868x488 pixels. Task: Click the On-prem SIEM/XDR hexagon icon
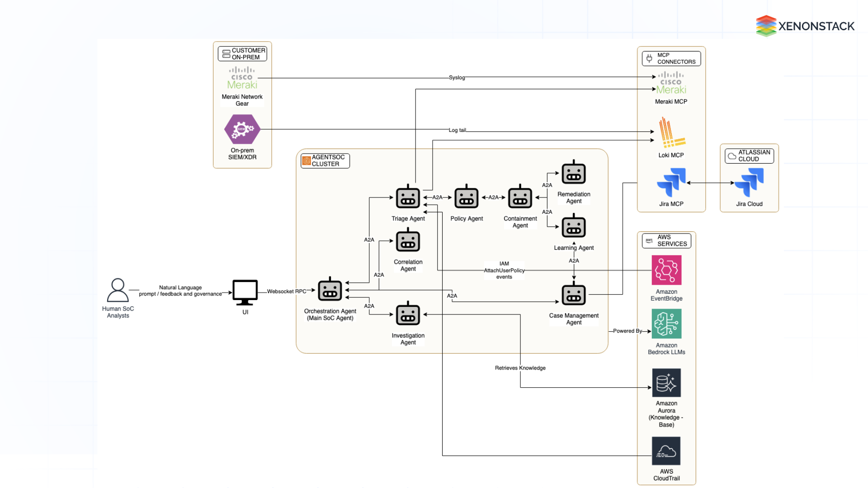click(x=242, y=129)
